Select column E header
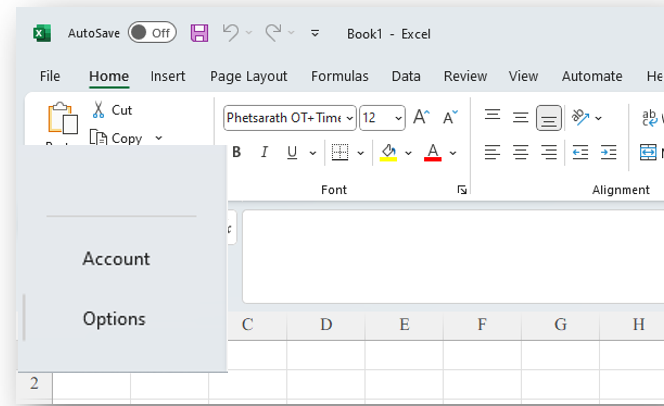The image size is (664, 406). (x=404, y=324)
